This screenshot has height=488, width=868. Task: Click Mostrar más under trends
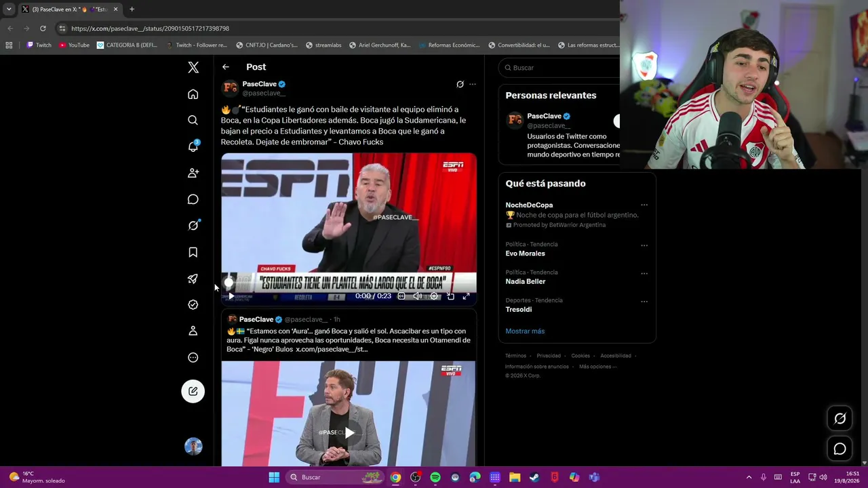(x=525, y=331)
